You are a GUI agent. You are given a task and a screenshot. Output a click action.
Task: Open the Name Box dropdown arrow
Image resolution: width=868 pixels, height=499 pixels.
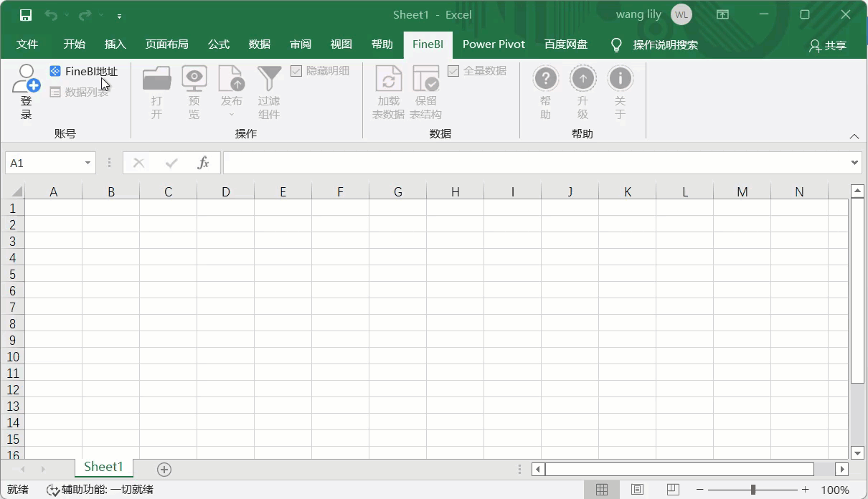[88, 163]
